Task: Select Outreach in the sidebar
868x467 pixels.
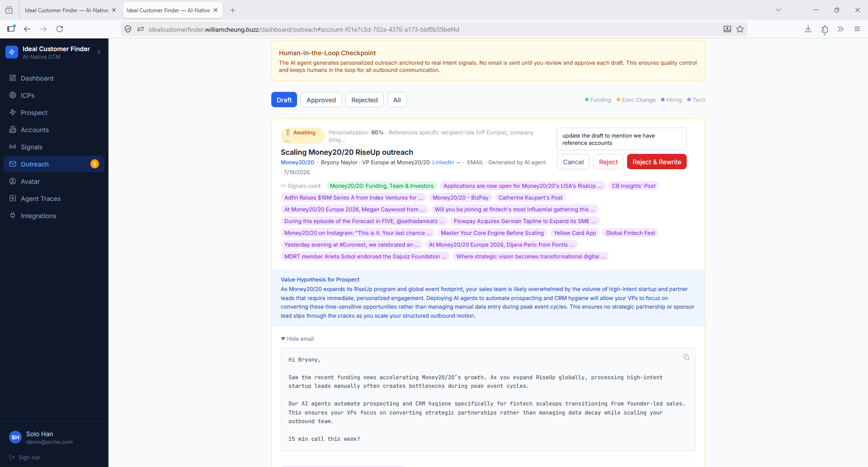Action: pyautogui.click(x=54, y=164)
